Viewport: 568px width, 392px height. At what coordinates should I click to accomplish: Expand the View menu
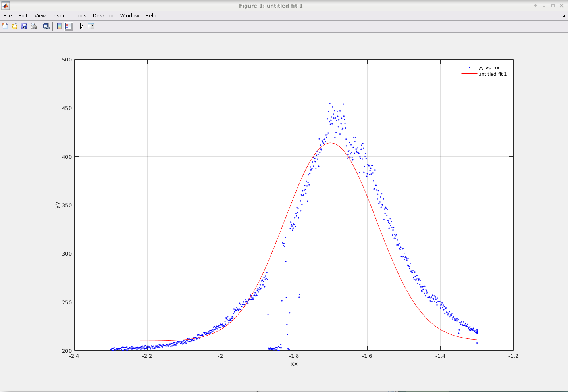(x=40, y=16)
